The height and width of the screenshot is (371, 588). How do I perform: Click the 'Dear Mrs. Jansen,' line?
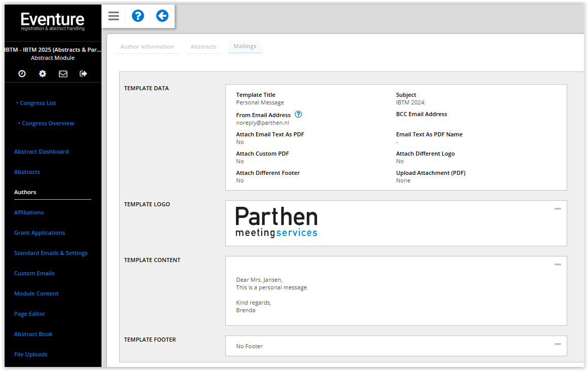tap(259, 280)
